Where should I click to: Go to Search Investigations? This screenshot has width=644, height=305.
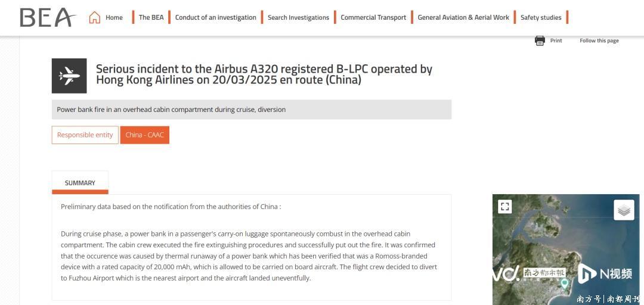click(298, 17)
